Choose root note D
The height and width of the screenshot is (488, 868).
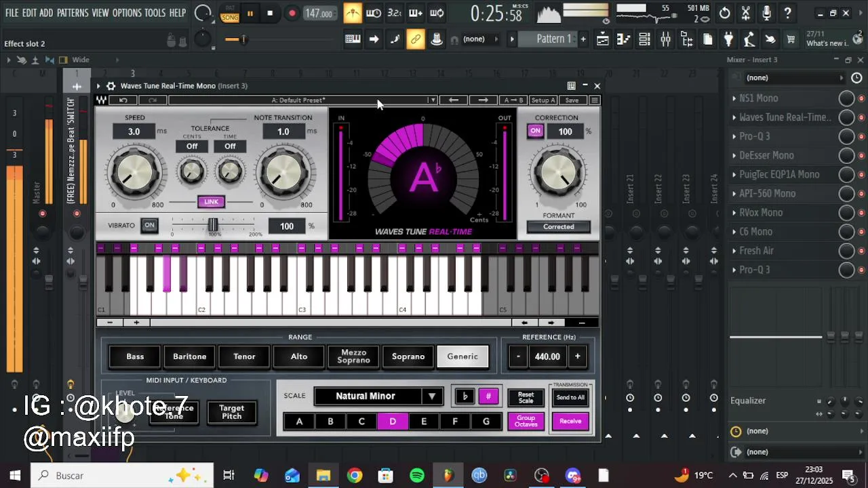(393, 422)
